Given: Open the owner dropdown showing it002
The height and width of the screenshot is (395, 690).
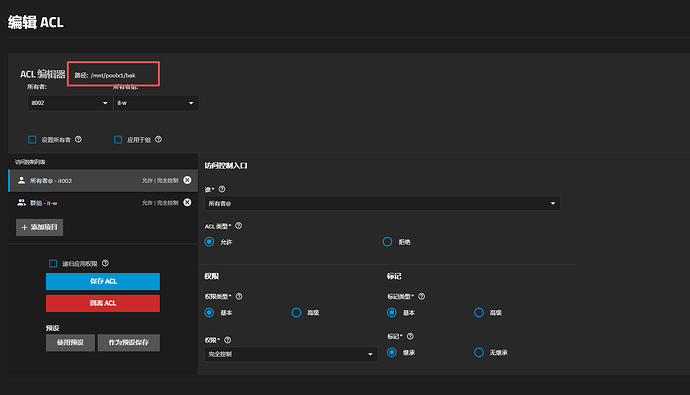Looking at the screenshot, I should point(70,103).
